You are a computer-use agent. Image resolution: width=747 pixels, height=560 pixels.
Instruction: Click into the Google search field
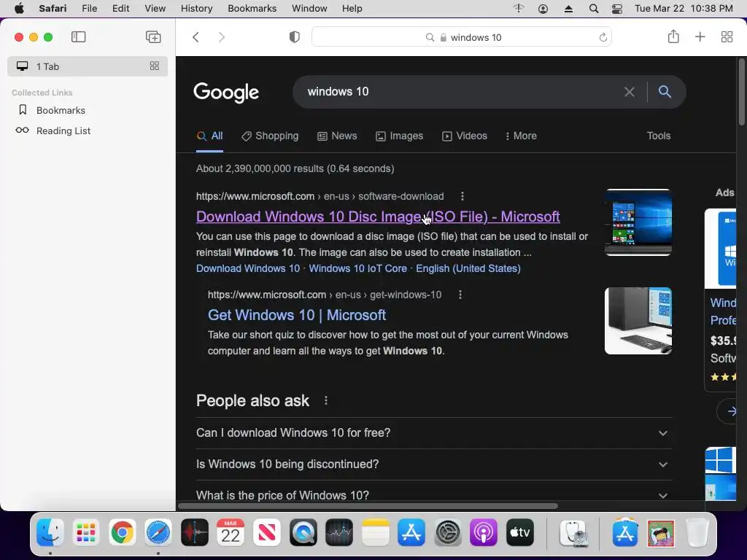(x=457, y=91)
